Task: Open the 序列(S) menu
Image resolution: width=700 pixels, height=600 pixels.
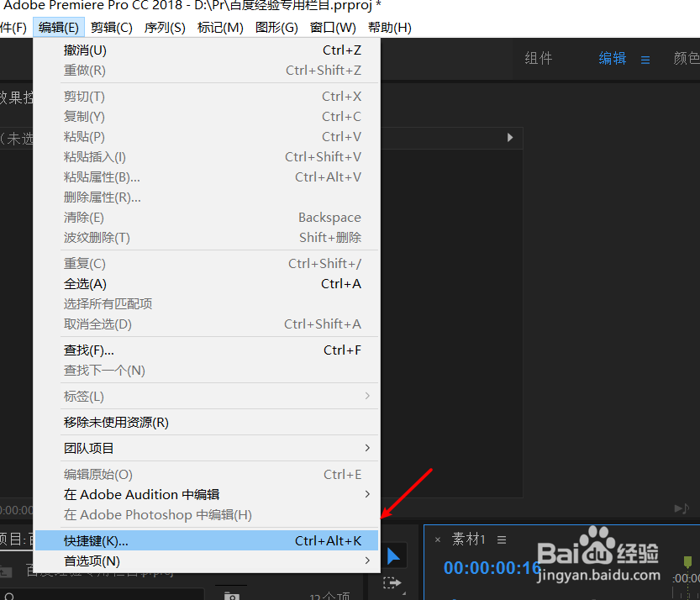Action: (x=165, y=28)
